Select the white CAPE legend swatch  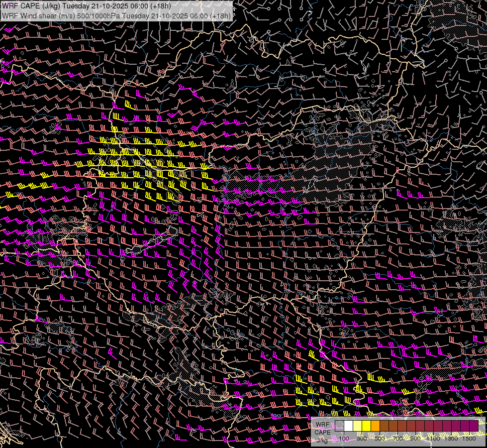coord(348,426)
